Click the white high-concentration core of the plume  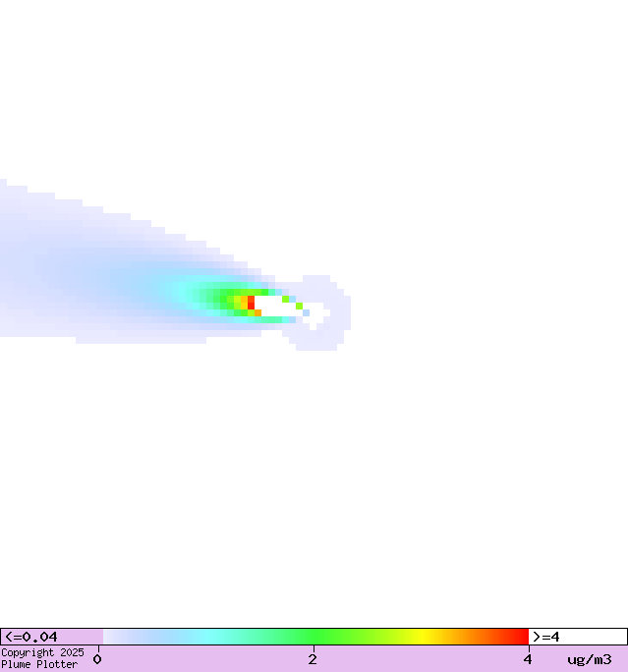276,306
